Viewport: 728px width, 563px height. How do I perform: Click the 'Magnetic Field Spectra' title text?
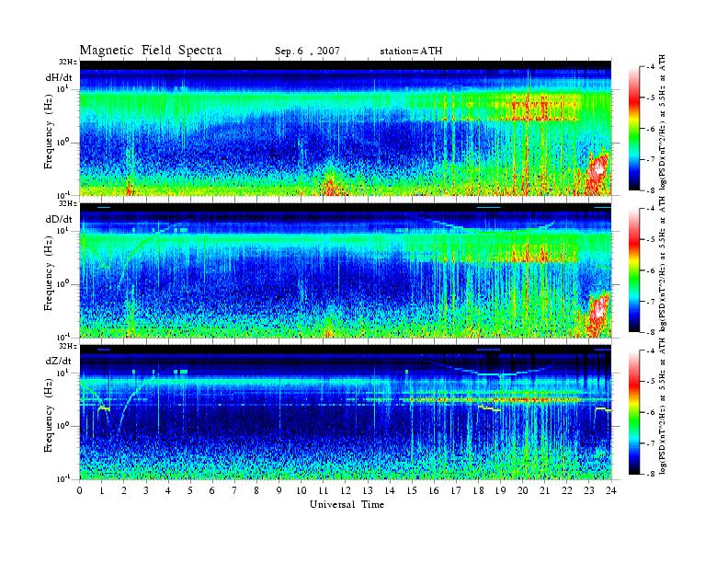(x=151, y=51)
